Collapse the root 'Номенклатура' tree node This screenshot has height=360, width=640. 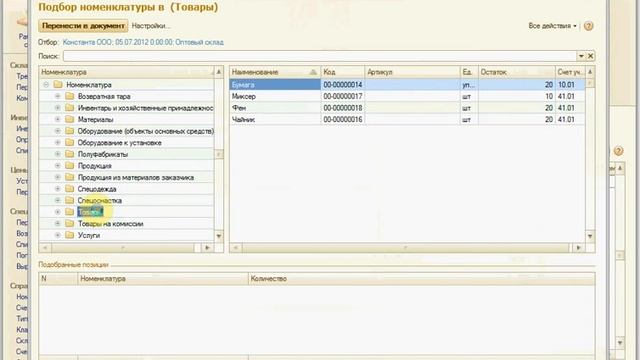point(46,84)
